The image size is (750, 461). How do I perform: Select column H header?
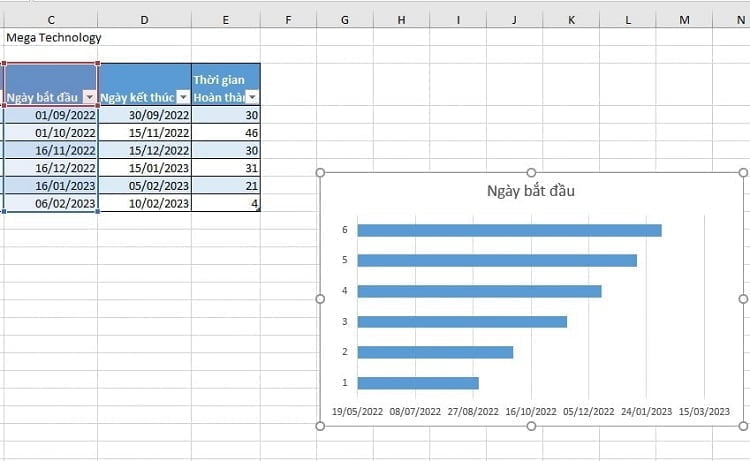[x=401, y=20]
